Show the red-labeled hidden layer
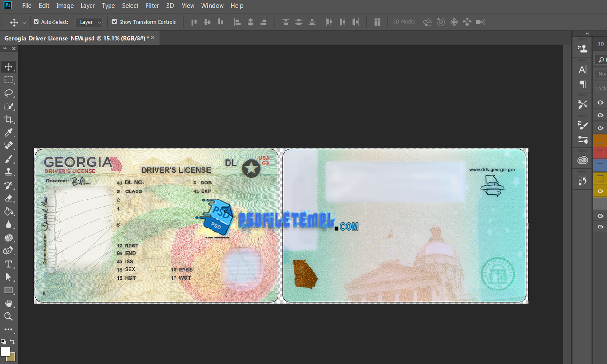 click(x=600, y=153)
